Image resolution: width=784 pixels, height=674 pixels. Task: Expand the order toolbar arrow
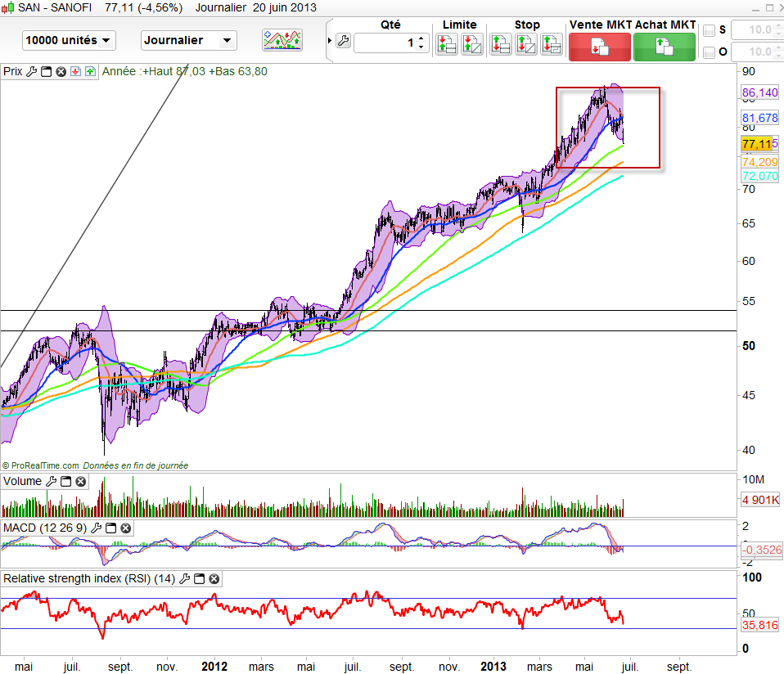(x=330, y=41)
